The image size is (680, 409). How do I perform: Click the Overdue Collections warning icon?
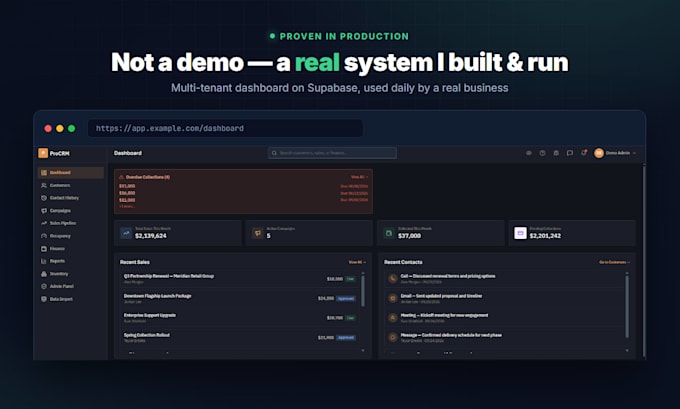[x=121, y=177]
